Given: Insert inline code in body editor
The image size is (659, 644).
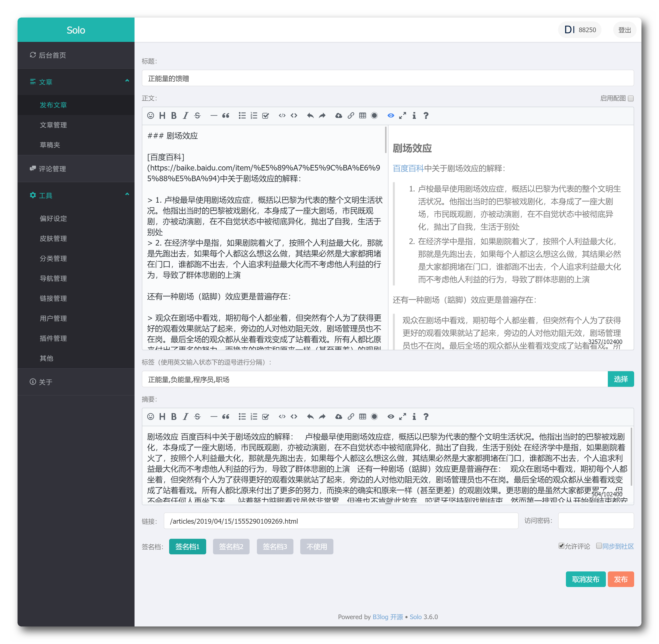Looking at the screenshot, I should click(294, 116).
